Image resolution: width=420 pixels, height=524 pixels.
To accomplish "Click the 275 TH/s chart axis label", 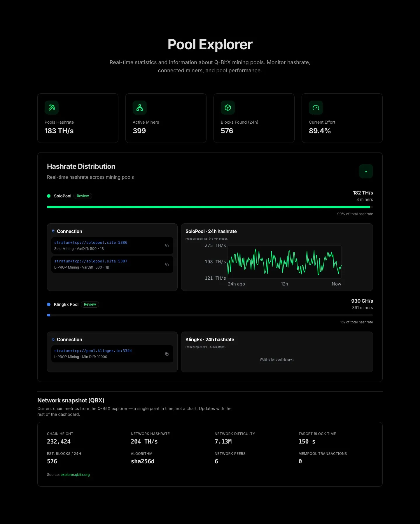I will [x=215, y=246].
